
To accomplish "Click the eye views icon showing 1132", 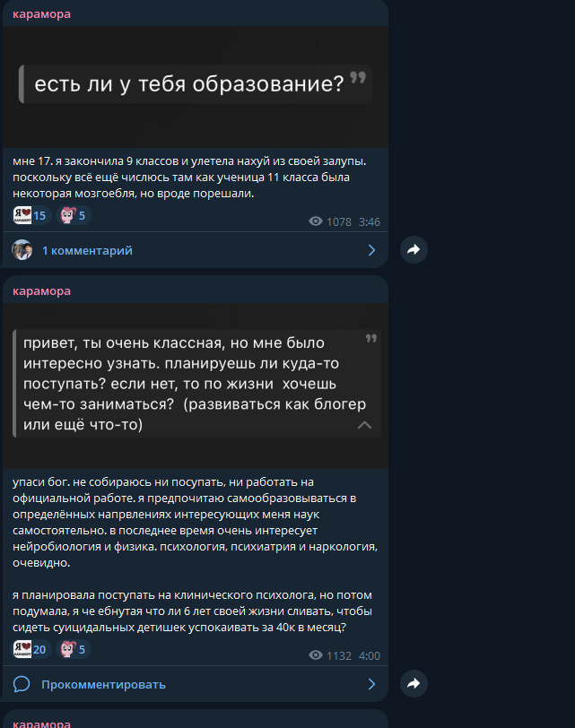I will click(x=316, y=655).
